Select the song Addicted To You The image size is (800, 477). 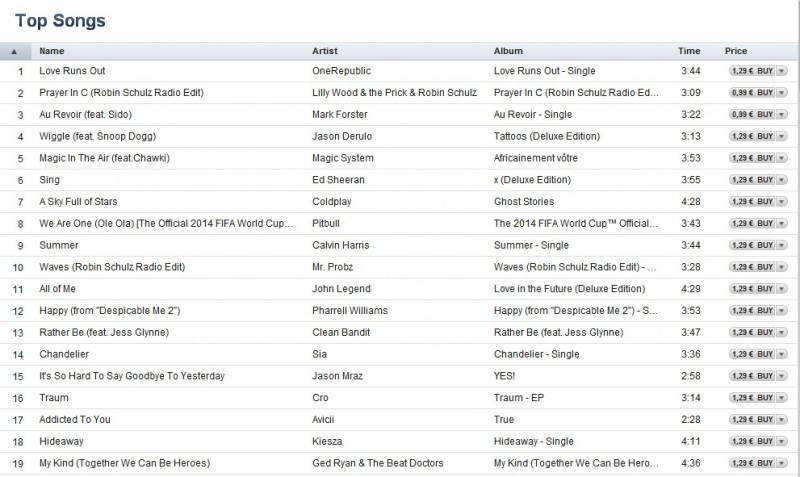[x=75, y=420]
